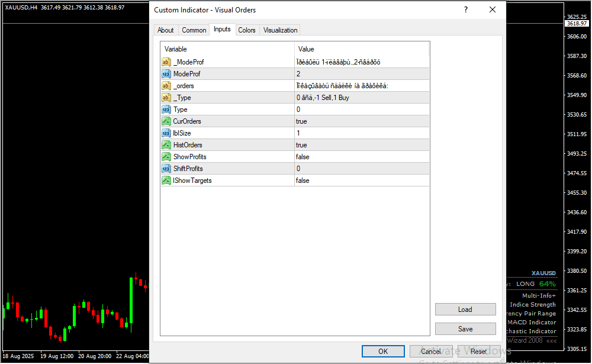
Task: Click the boolean icon beside lShowTargets
Action: (166, 181)
